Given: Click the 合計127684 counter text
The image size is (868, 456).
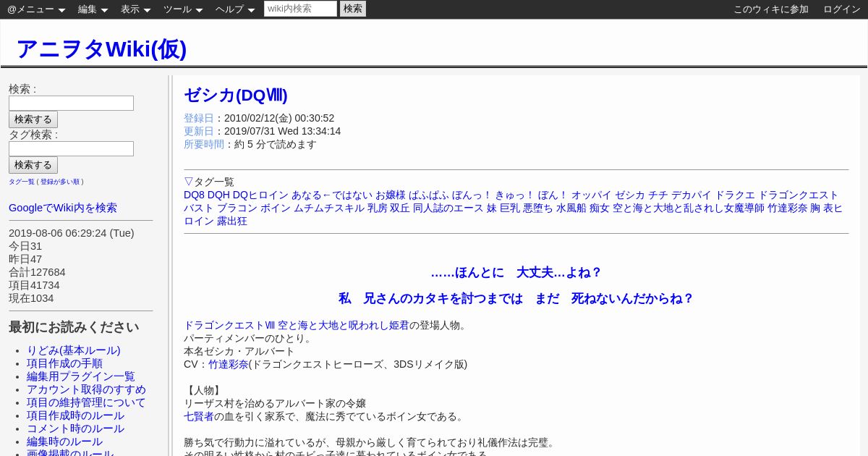Looking at the screenshot, I should point(37,272).
